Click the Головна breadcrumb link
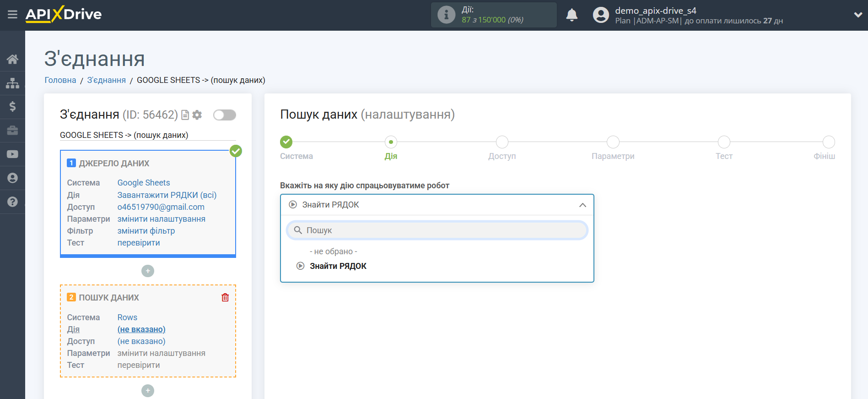This screenshot has height=399, width=868. 60,80
